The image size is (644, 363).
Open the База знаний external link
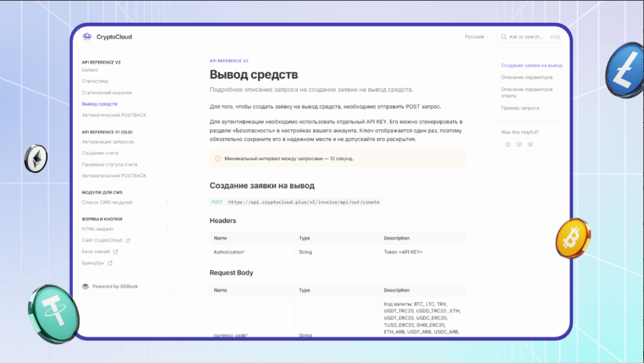tap(96, 252)
